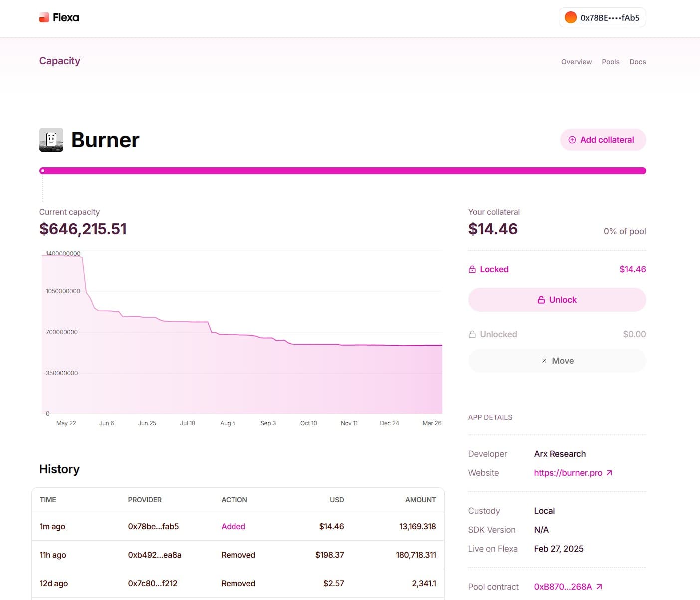
Task: Click the external arrow icon after 0xB870...268A
Action: [x=599, y=587]
